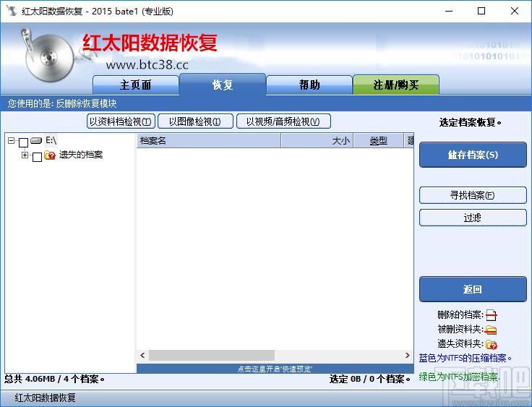Click the 选定档案恢复 heading text

pyautogui.click(x=471, y=122)
